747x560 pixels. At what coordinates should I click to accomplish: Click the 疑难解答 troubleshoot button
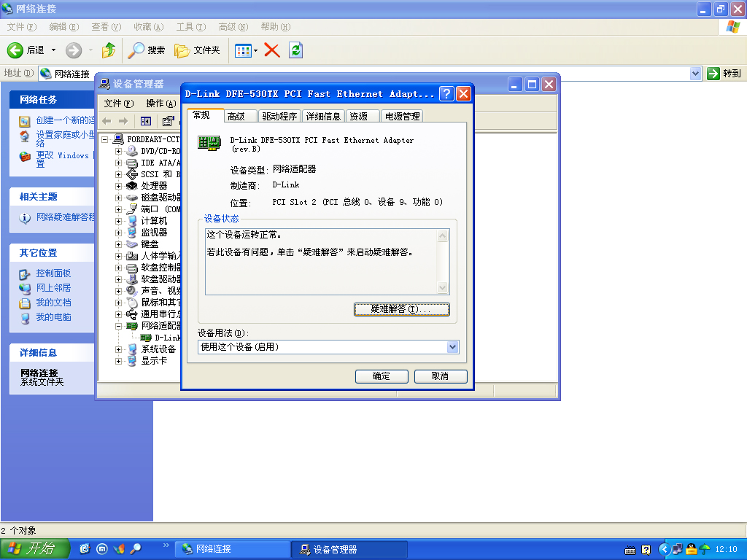click(x=402, y=309)
